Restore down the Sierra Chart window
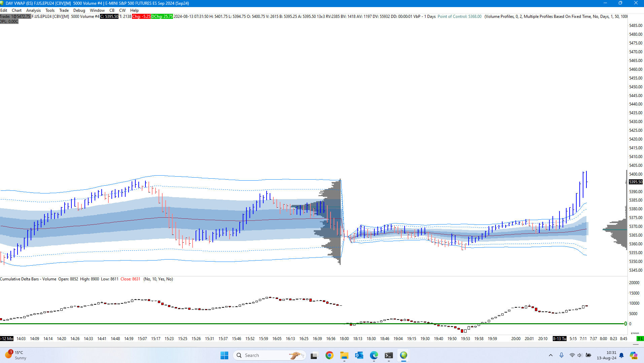The height and width of the screenshot is (363, 644). click(x=620, y=3)
